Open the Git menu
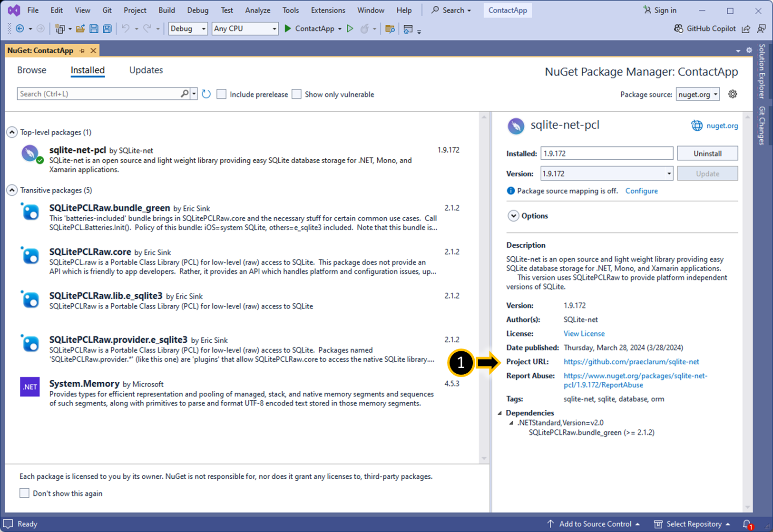Viewport: 773px width, 532px height. 107,10
